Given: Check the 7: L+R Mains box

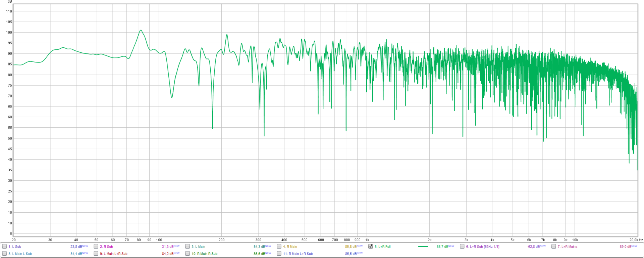Looking at the screenshot, I should point(554,247).
